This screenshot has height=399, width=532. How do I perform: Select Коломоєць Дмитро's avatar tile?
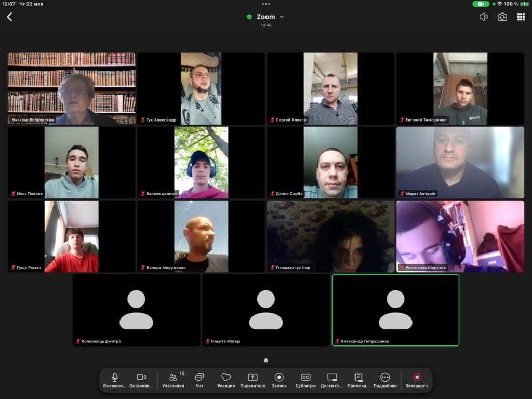pyautogui.click(x=137, y=310)
